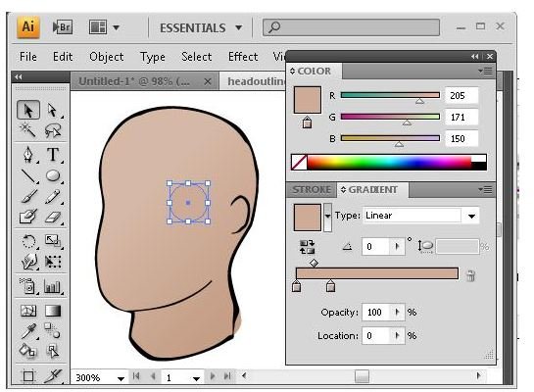
Task: Delete gradient stop with trash button
Action: pyautogui.click(x=470, y=275)
